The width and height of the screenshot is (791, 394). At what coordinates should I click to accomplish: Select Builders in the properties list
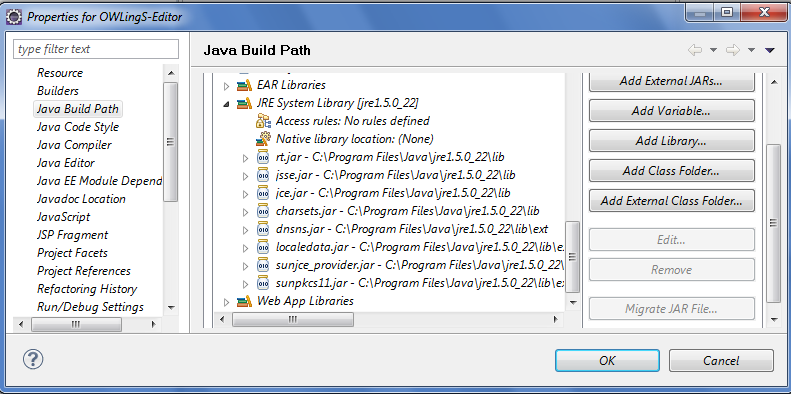[x=58, y=91]
